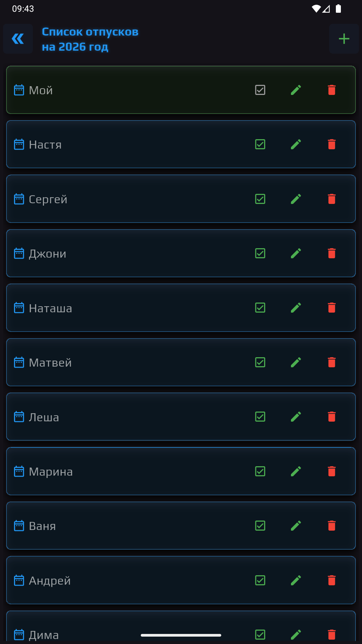Image resolution: width=362 pixels, height=644 pixels.
Task: Delete the Сергей vacation entry
Action: click(x=332, y=199)
